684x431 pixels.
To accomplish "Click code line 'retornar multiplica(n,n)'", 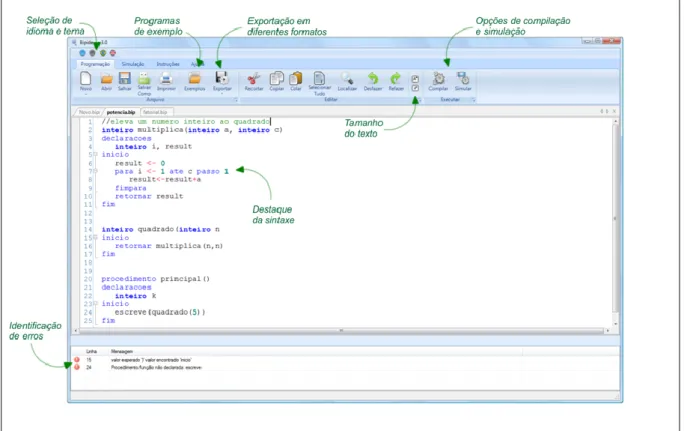I will point(169,246).
